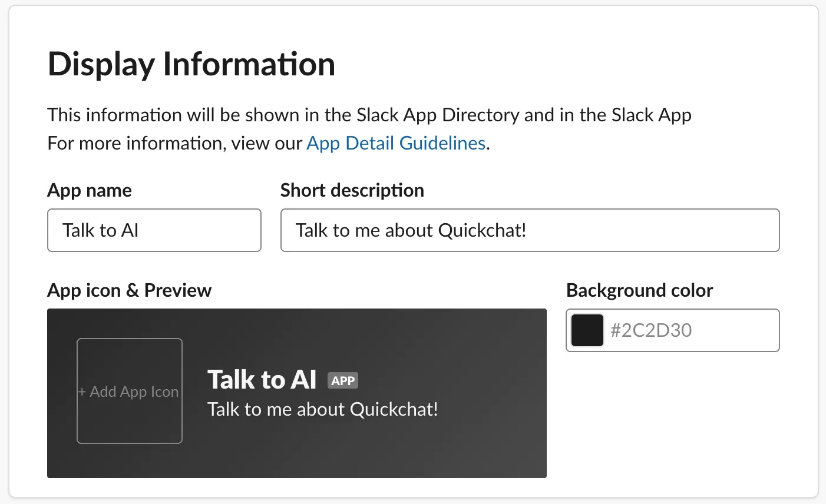Click the Short description input field

530,230
